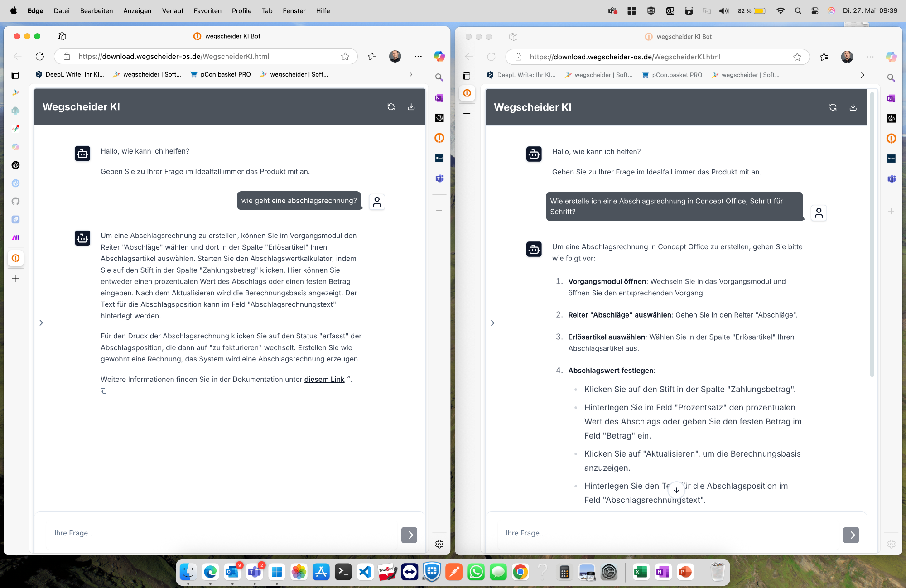Open Verlauf menu in menu bar
The image size is (906, 588).
pos(173,11)
